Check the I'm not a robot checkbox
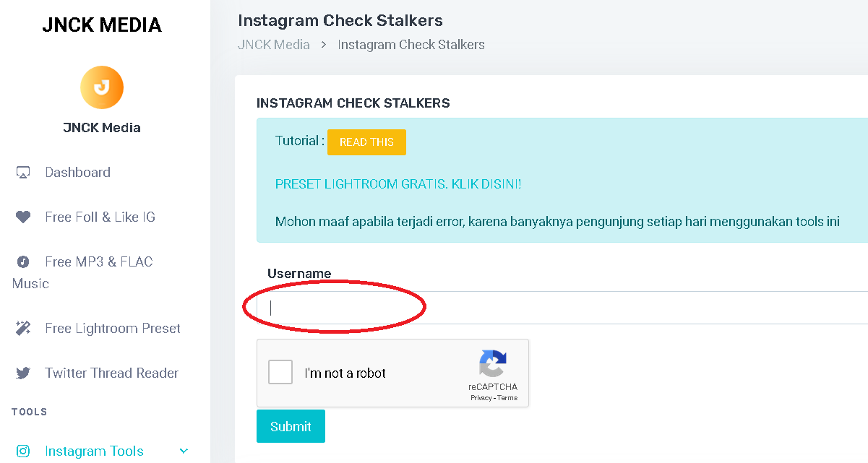 (x=280, y=373)
